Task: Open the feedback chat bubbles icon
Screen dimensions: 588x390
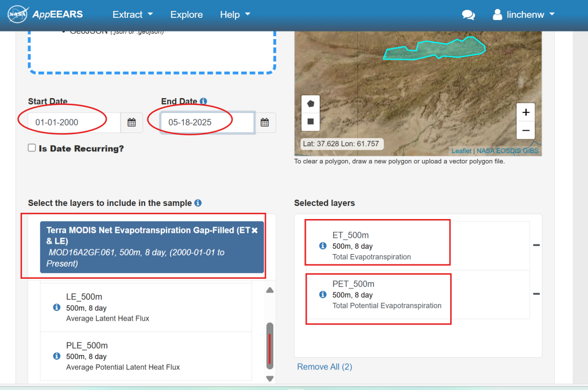Action: click(x=468, y=14)
